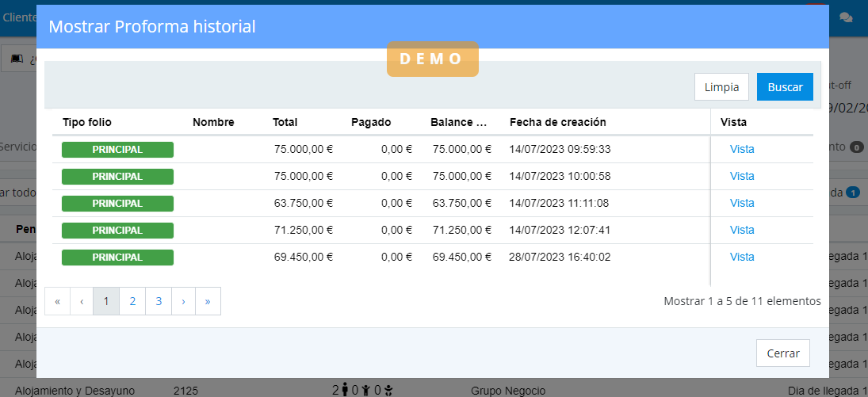Image resolution: width=868 pixels, height=397 pixels.
Task: Sort by Total column header
Action: 285,122
